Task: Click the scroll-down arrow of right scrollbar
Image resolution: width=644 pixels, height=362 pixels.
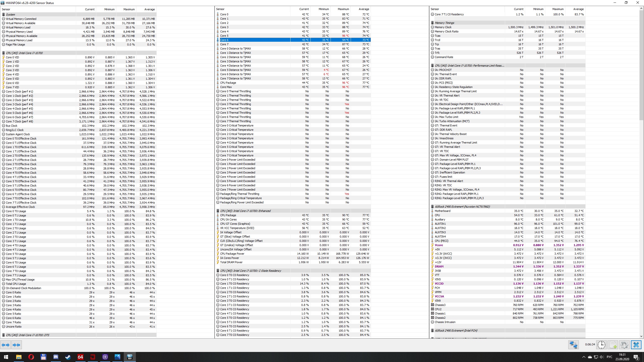Action: [x=641, y=336]
